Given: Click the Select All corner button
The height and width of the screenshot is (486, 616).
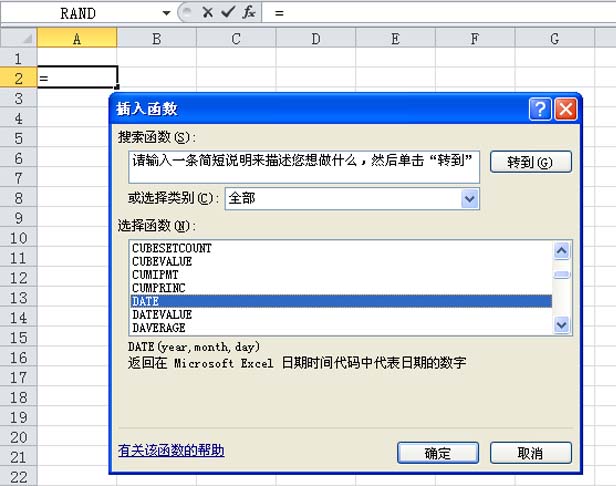Looking at the screenshot, I should (18, 39).
